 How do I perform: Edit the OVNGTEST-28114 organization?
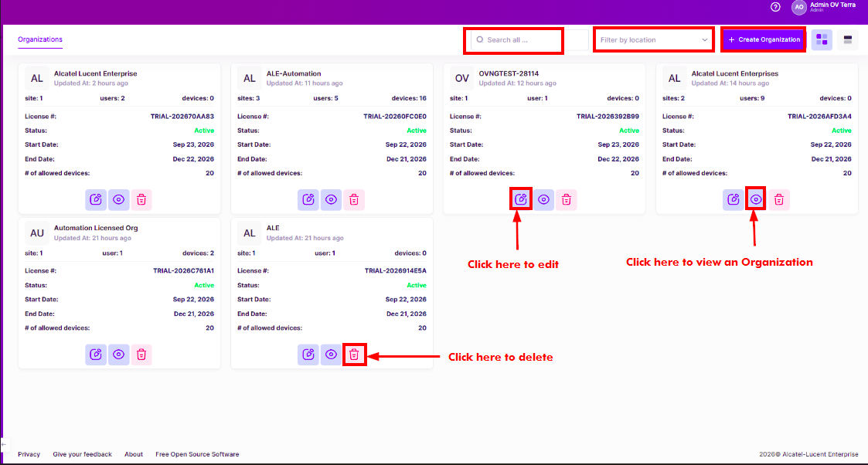point(521,199)
